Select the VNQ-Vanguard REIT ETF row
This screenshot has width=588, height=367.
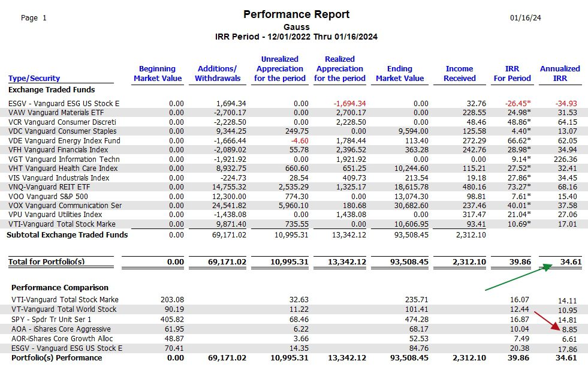294,187
